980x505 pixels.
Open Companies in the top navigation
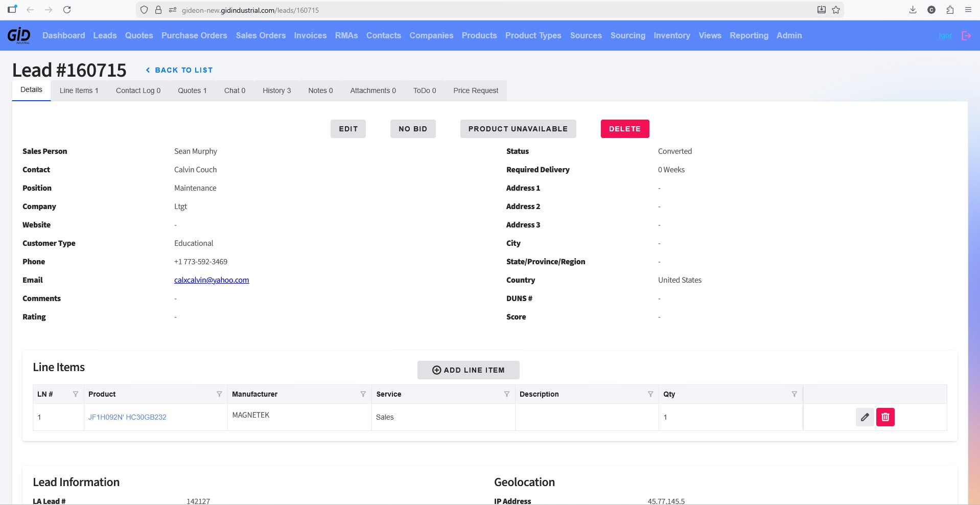[x=431, y=35]
